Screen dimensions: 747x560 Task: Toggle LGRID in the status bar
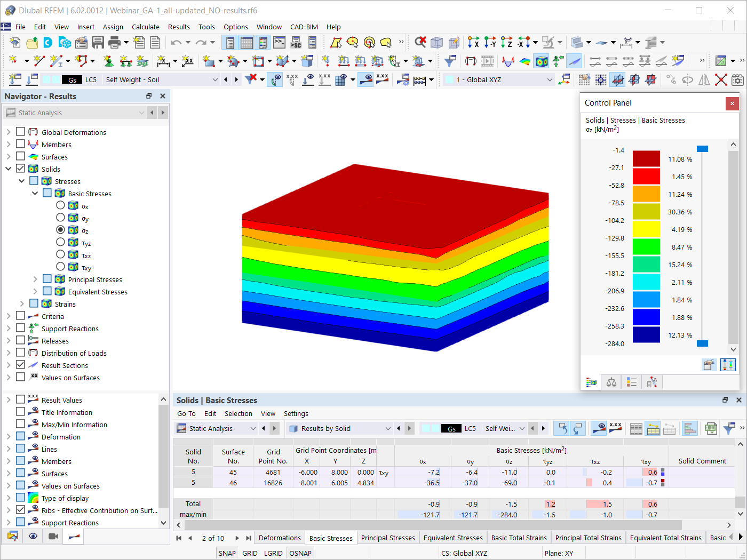pos(273,553)
